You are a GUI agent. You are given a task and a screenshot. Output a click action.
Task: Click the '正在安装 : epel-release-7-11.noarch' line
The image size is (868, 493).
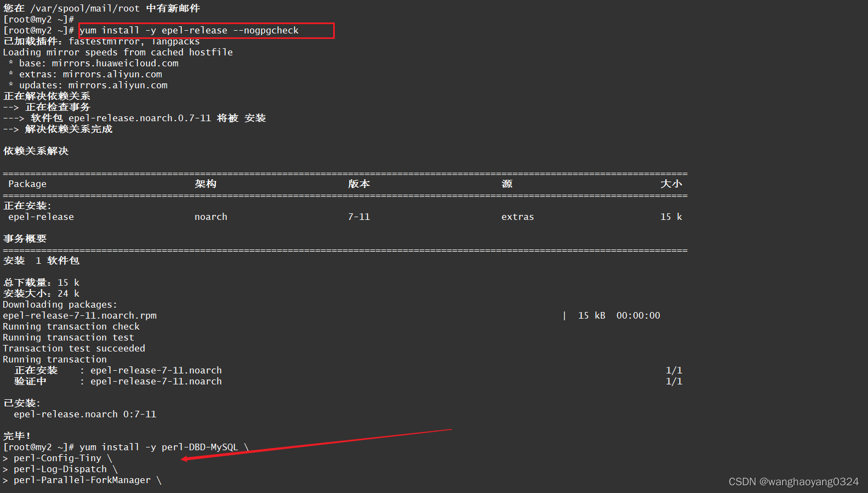pyautogui.click(x=118, y=371)
